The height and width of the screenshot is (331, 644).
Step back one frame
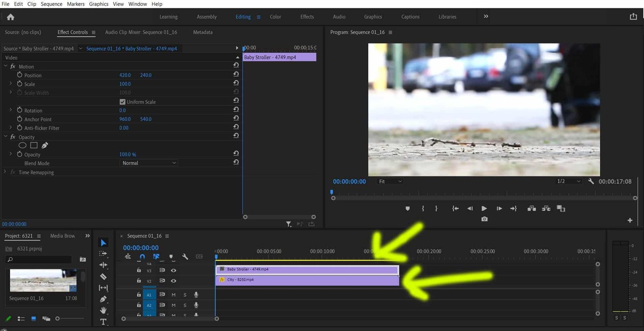coord(470,209)
